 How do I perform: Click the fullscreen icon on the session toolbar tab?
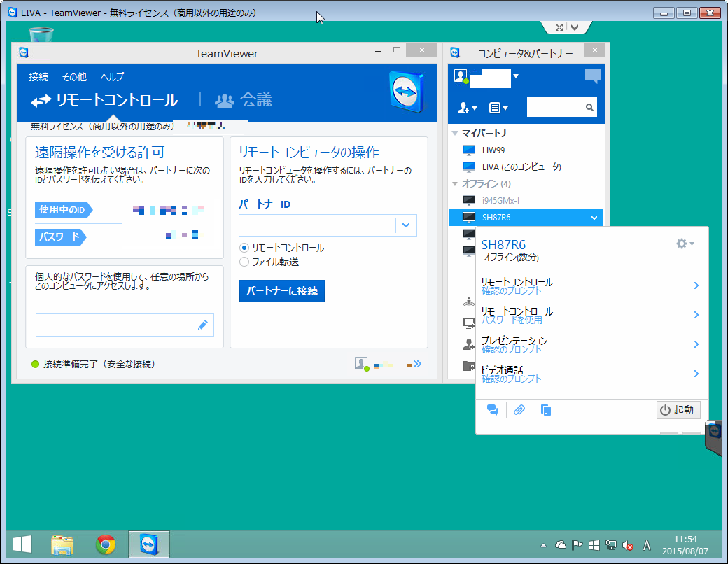click(559, 27)
